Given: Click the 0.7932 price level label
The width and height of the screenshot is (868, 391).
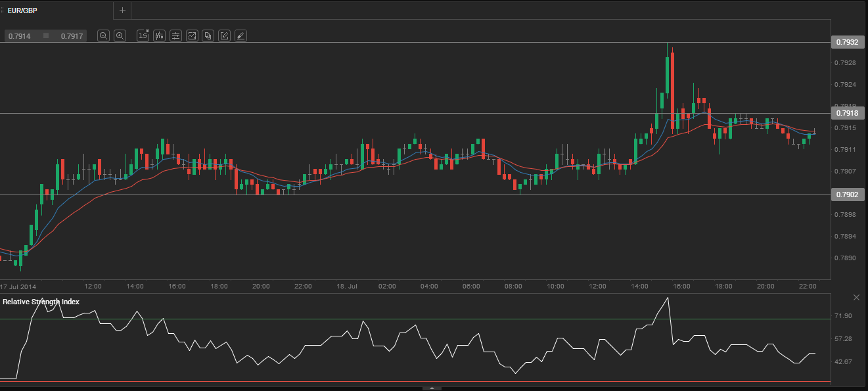Looking at the screenshot, I should click(847, 42).
